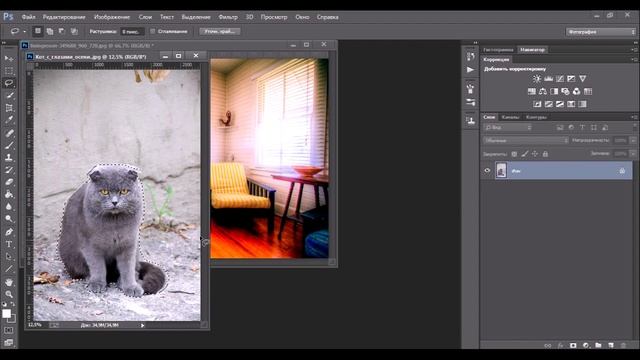Open the layer opacity slider arrow
The height and width of the screenshot is (360, 640).
coord(633,140)
